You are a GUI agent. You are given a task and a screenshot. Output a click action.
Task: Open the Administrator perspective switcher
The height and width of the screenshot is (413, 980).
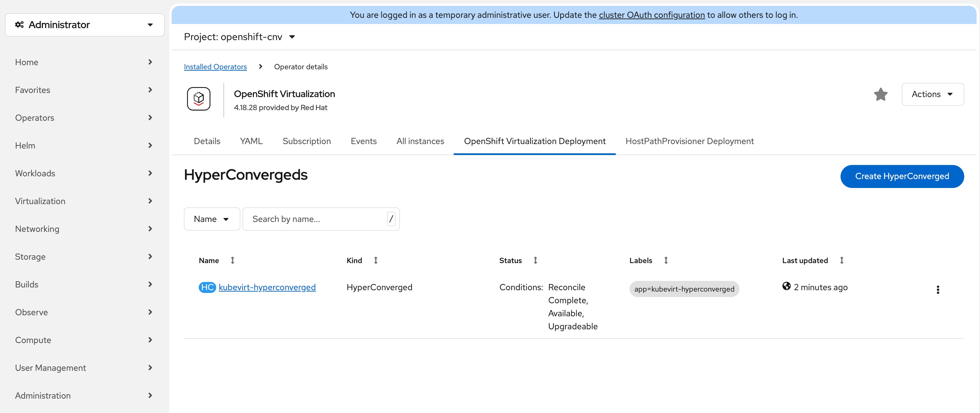[x=84, y=25]
